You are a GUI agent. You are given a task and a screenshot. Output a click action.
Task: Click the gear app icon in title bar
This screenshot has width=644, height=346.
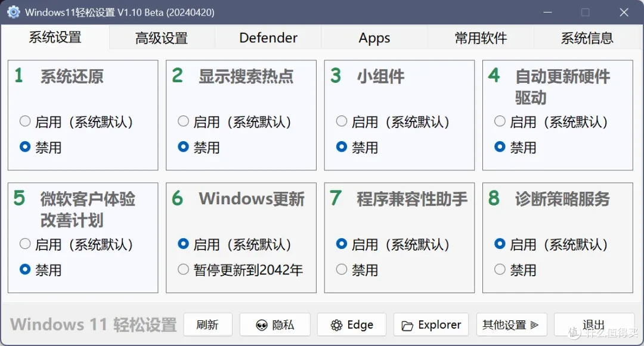pyautogui.click(x=14, y=13)
